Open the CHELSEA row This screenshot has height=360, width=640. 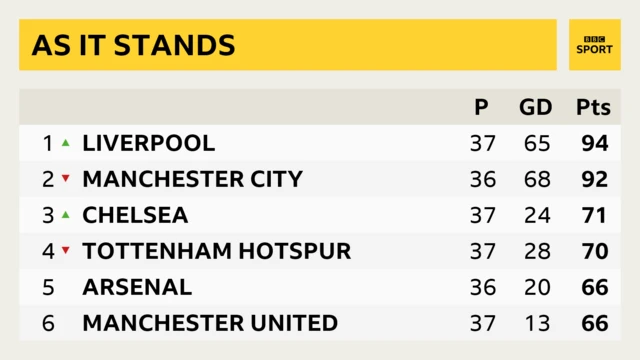tap(320, 215)
